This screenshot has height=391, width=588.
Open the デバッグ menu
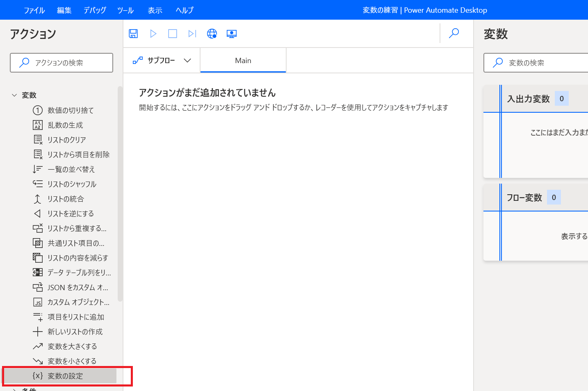click(x=95, y=10)
